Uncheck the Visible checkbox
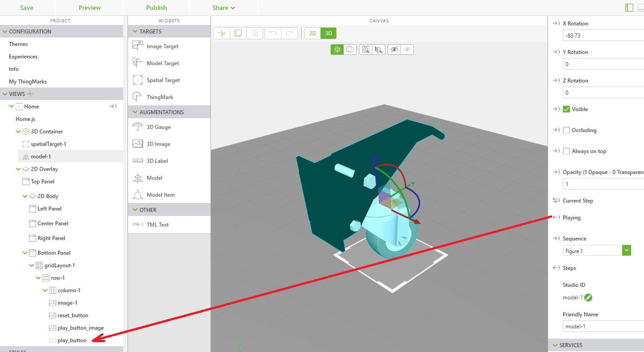This screenshot has height=352, width=644. (566, 109)
